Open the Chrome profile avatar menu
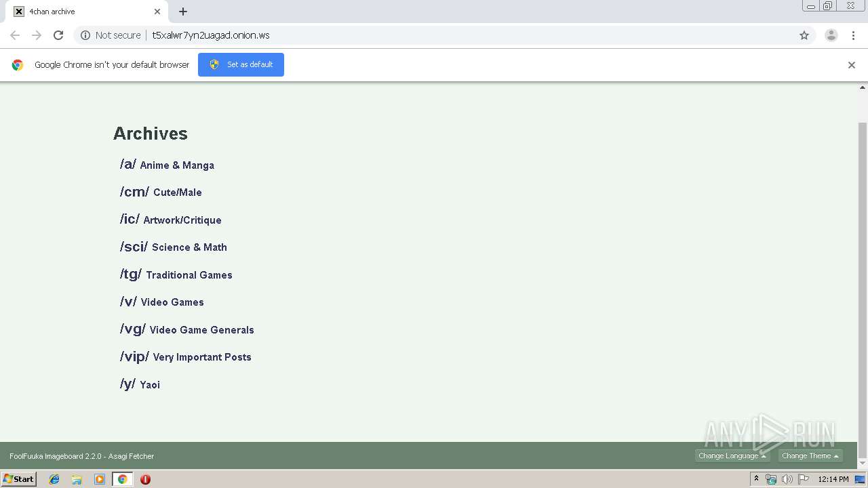 (x=831, y=35)
